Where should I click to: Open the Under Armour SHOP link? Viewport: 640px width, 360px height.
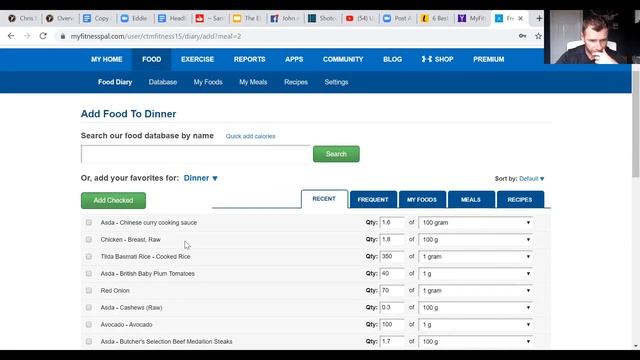438,59
